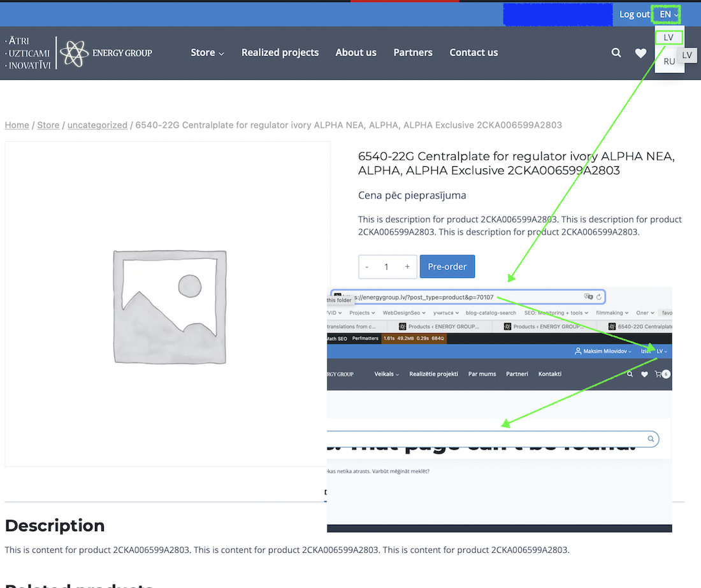Click Perfmatters in inset admin bar

[x=365, y=338]
